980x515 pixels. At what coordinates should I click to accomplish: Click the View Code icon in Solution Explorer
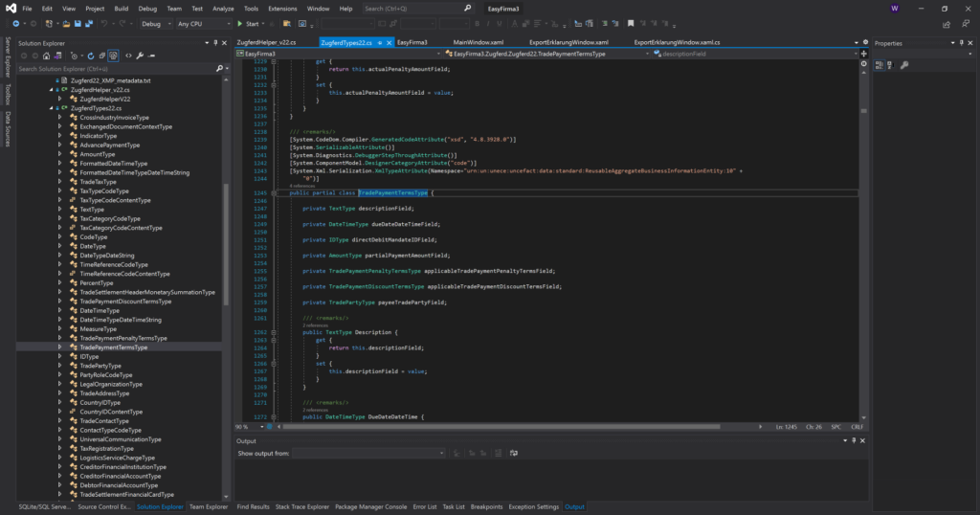(x=128, y=56)
